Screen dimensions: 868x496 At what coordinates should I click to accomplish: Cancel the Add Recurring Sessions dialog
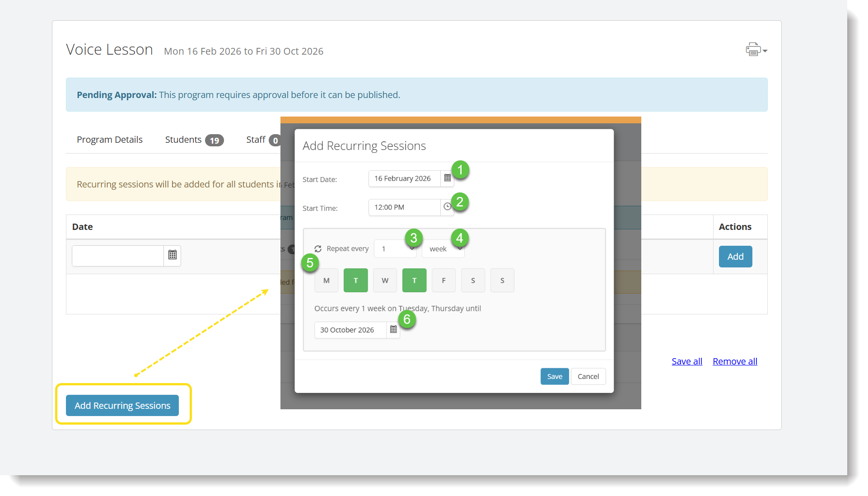pos(588,376)
